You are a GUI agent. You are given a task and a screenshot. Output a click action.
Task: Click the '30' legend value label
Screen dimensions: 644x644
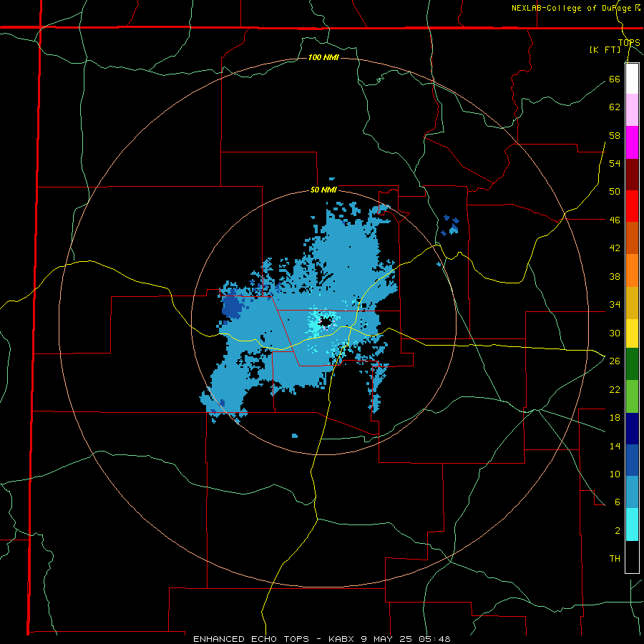pos(615,333)
